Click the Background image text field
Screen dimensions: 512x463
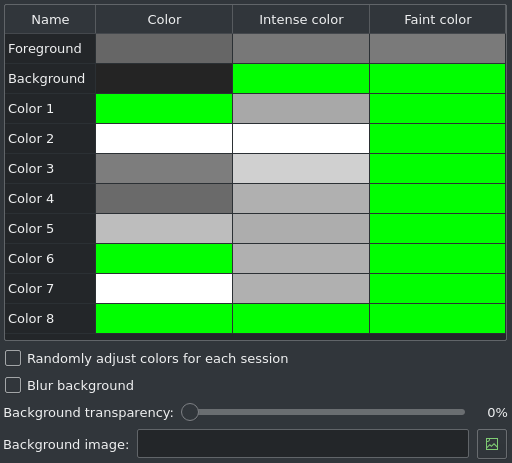click(303, 444)
